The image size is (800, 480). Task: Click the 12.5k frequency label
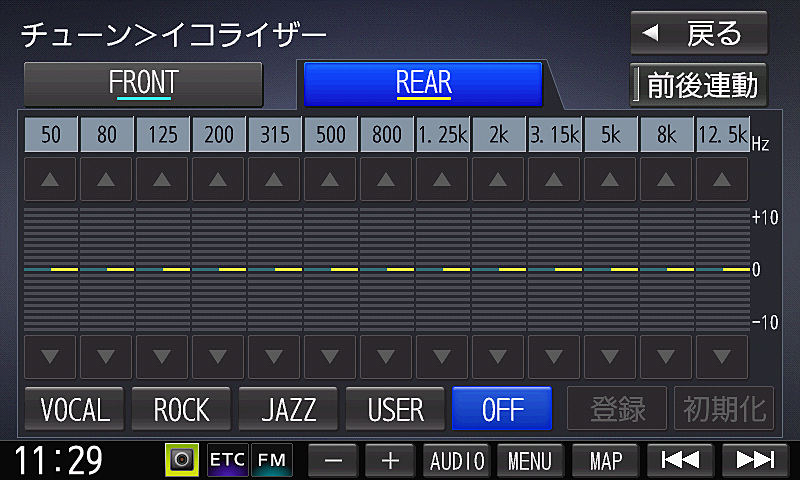tap(722, 135)
